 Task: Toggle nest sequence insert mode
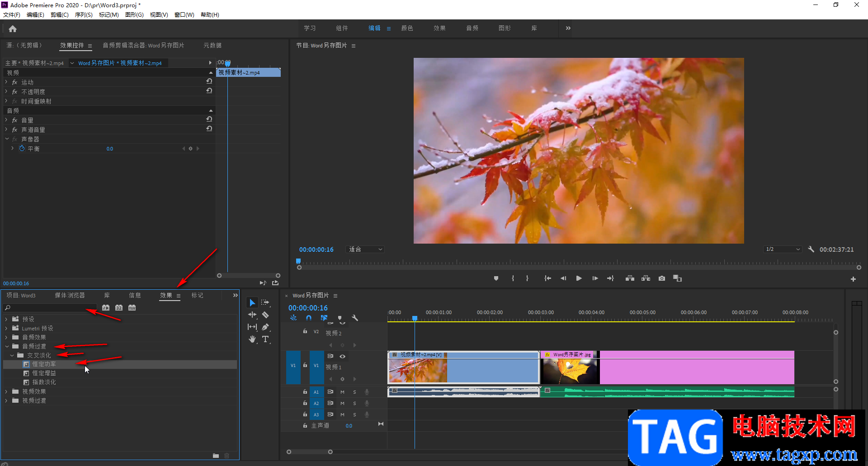coord(293,318)
